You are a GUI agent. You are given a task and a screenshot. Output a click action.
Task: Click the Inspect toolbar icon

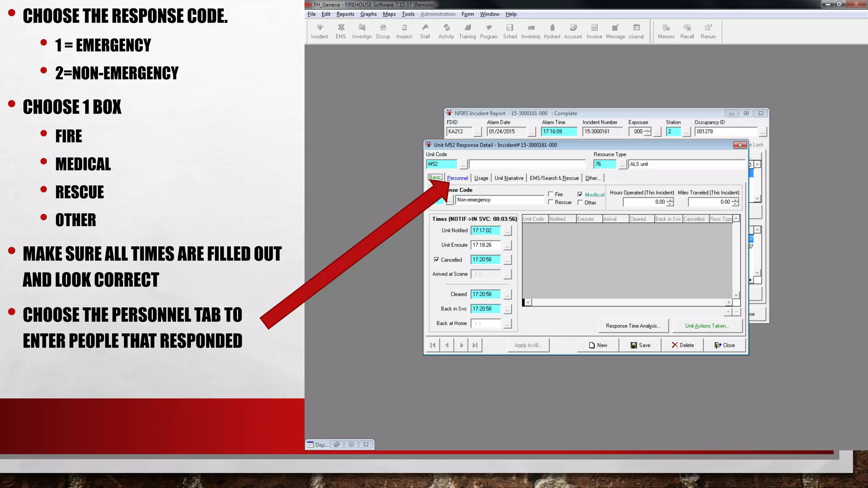click(x=404, y=31)
